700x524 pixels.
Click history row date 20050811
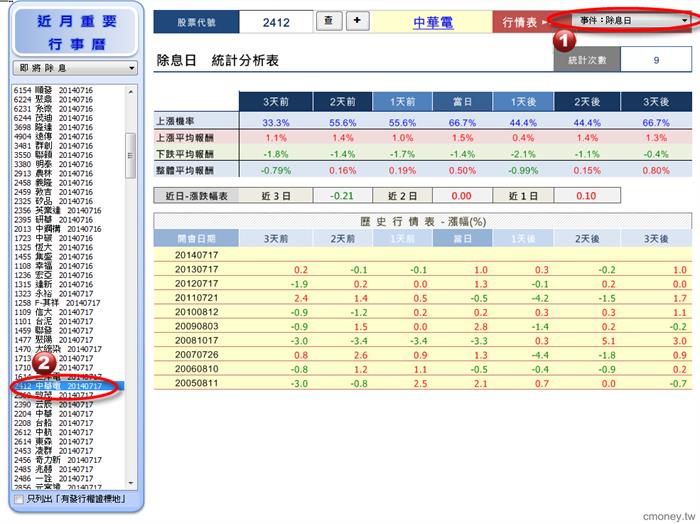point(196,383)
